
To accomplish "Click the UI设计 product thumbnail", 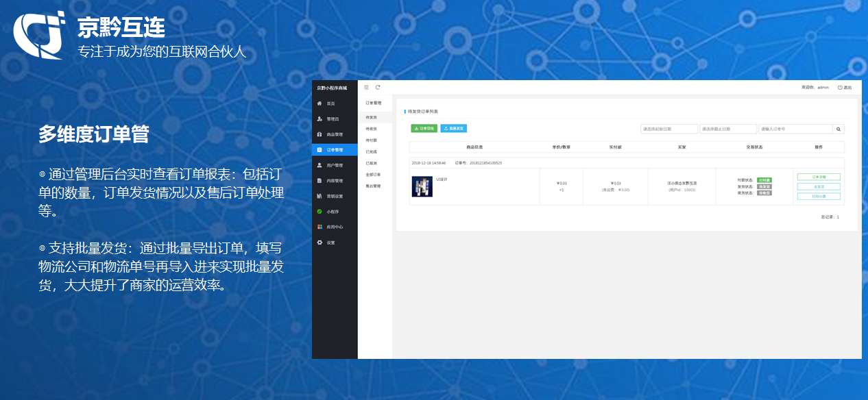I will click(422, 187).
